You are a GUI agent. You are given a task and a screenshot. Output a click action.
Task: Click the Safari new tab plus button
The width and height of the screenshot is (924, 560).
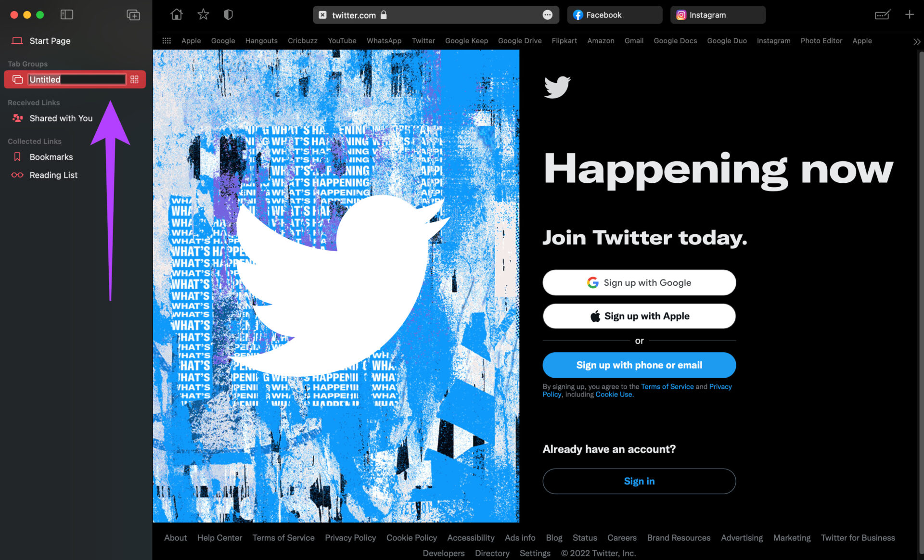click(x=910, y=14)
